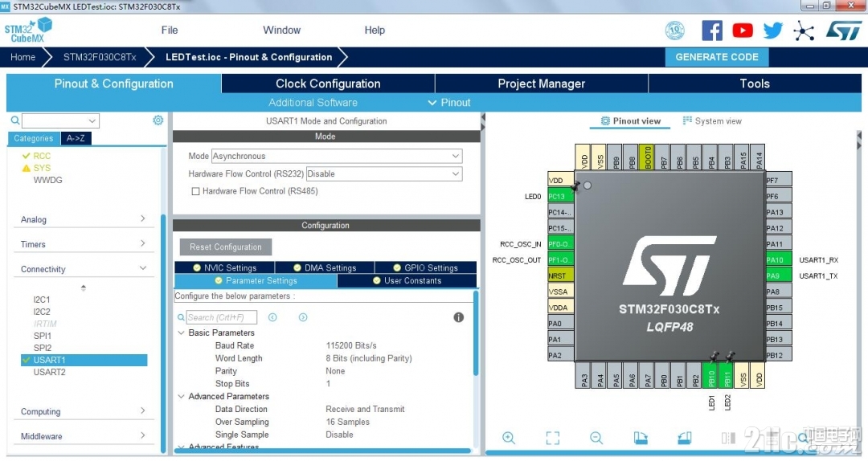Click the ST logo icon

point(844,31)
